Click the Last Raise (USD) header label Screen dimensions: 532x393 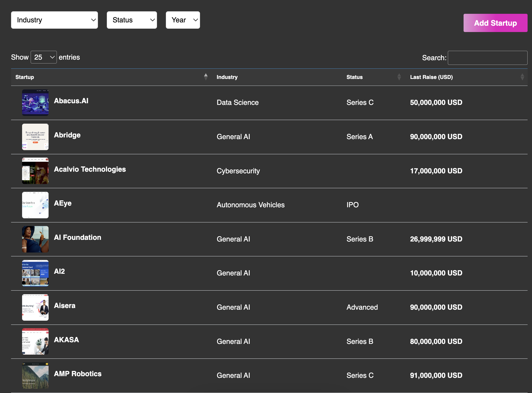pyautogui.click(x=432, y=77)
